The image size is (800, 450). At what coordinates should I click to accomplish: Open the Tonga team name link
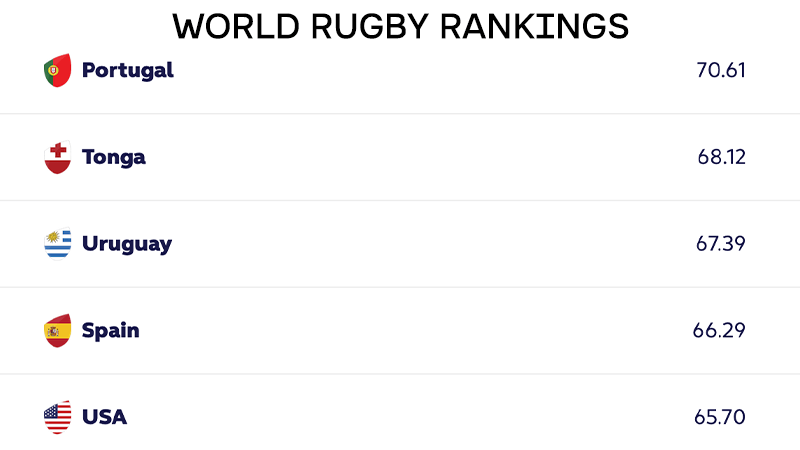(114, 158)
